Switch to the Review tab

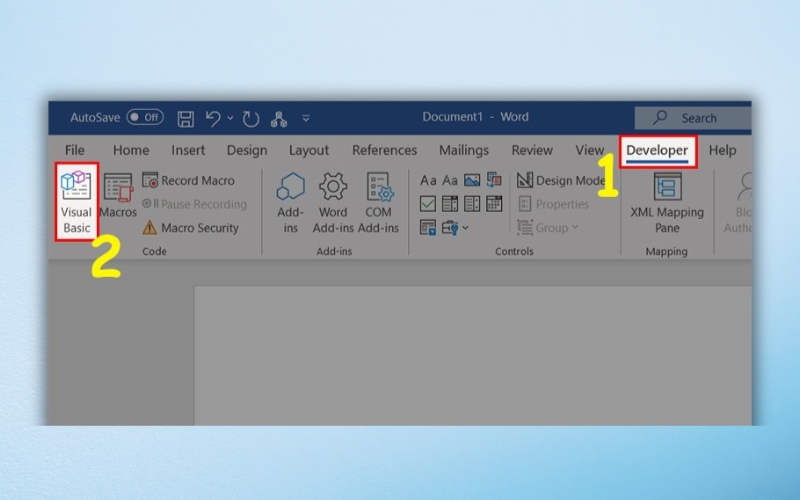pos(532,150)
